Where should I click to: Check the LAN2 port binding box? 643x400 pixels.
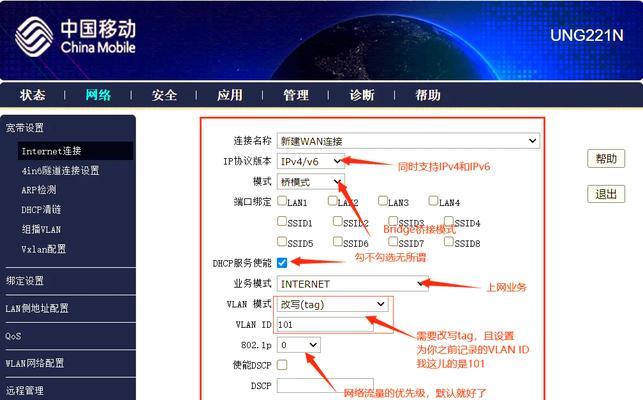333,201
